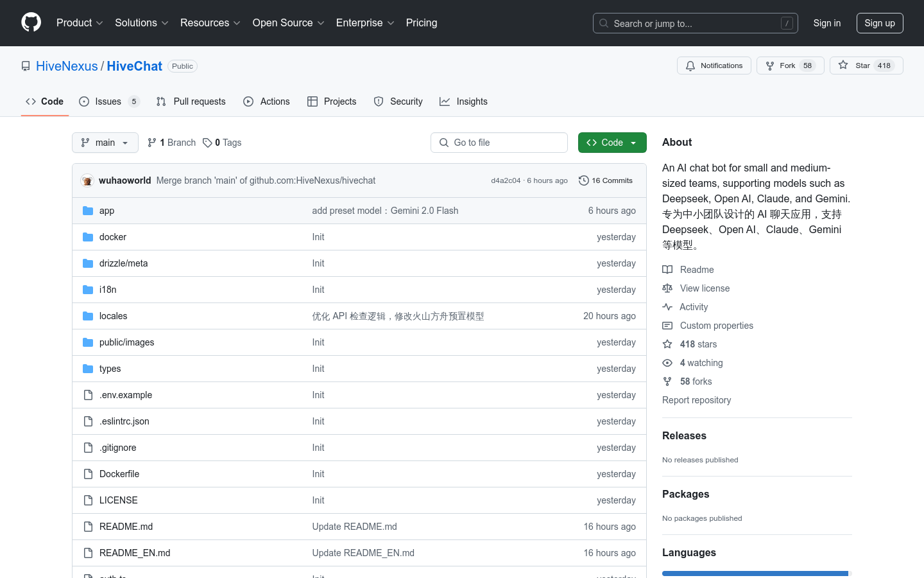This screenshot has height=578, width=924.
Task: Open the docker folder
Action: tap(113, 237)
